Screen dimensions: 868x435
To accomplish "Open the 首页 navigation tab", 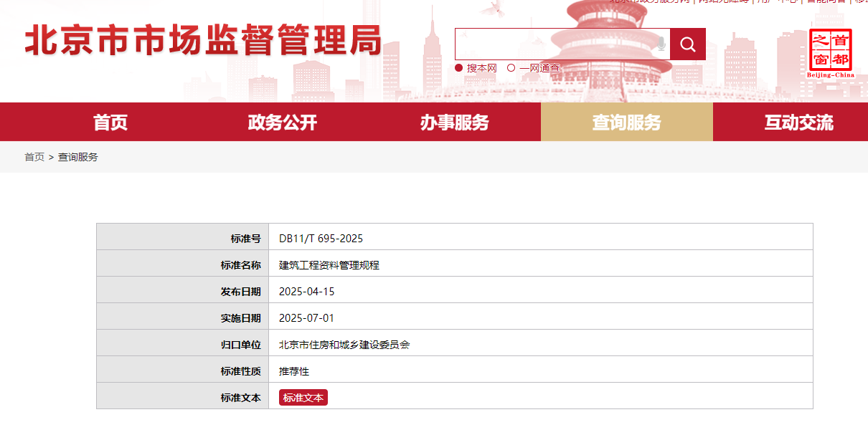I will click(110, 123).
